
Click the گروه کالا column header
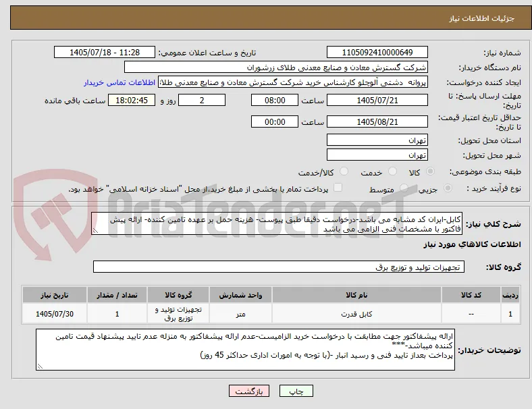pyautogui.click(x=178, y=295)
